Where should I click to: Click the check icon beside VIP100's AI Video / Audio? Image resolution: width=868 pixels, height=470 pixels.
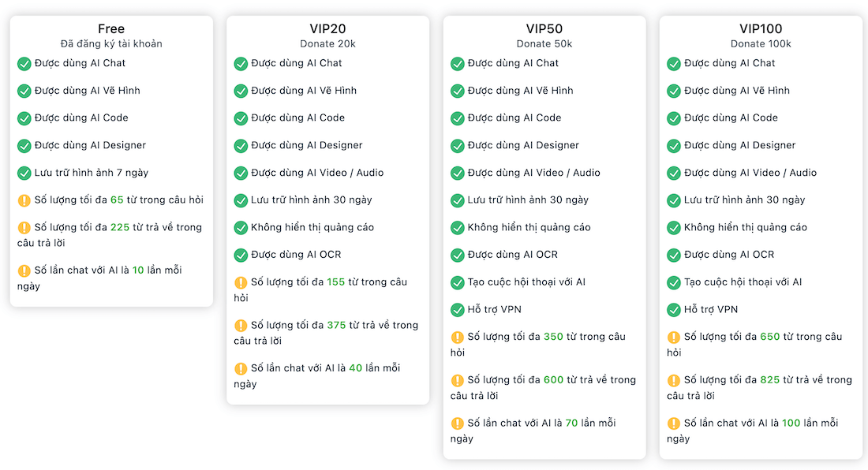click(x=674, y=173)
